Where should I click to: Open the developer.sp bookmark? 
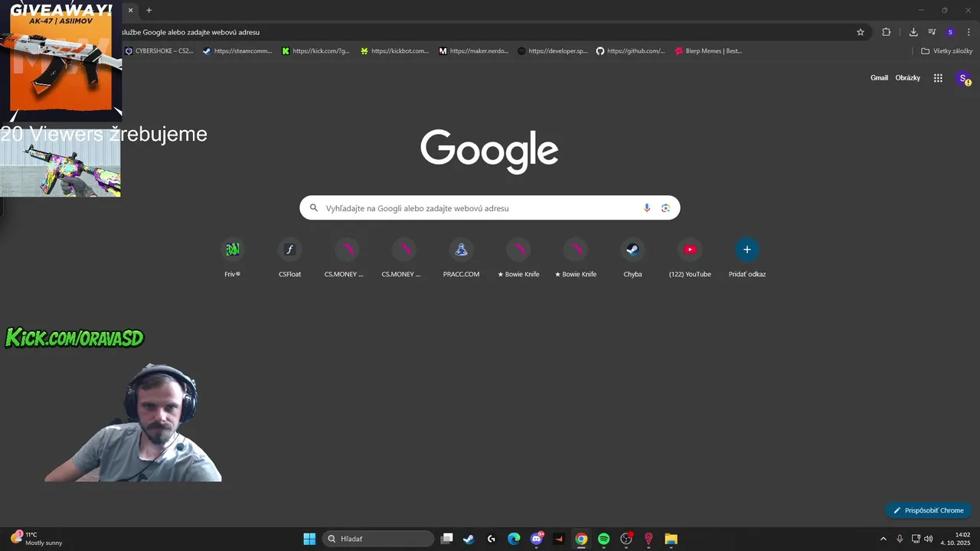pyautogui.click(x=553, y=51)
